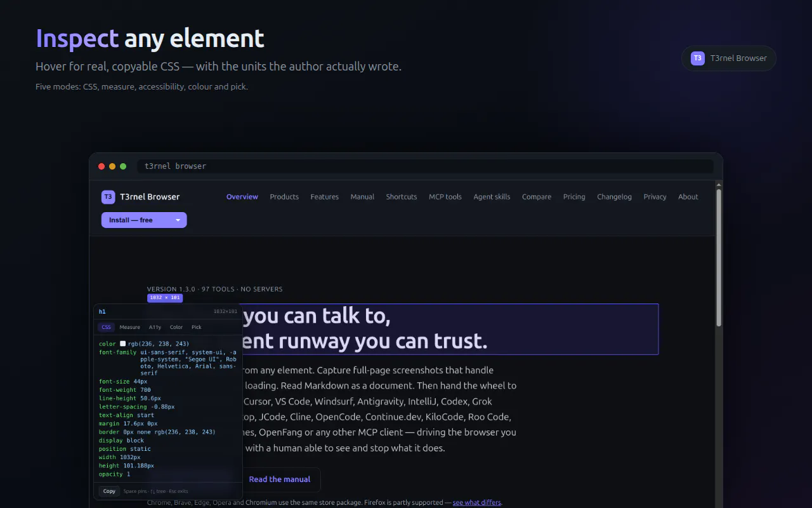Follow the 'see what differs' link
This screenshot has height=508, width=812.
pyautogui.click(x=477, y=503)
